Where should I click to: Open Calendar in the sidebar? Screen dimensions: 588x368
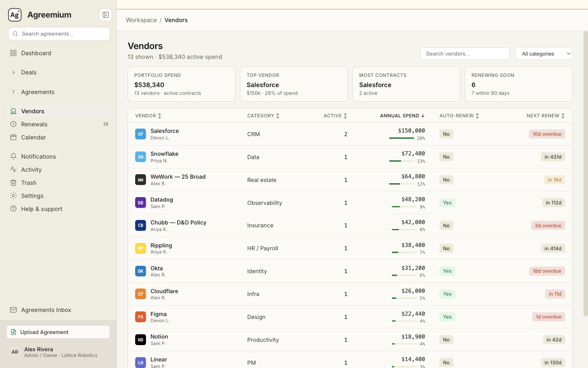pyautogui.click(x=59, y=137)
